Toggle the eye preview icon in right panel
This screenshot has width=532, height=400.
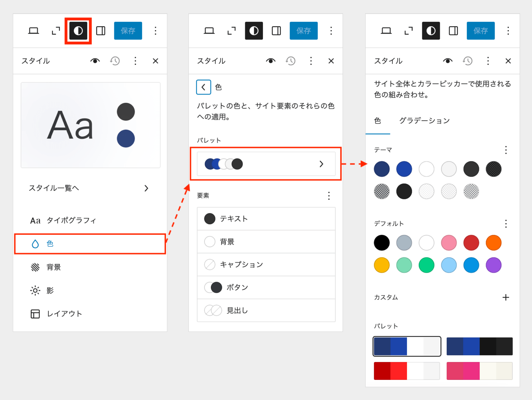click(447, 61)
